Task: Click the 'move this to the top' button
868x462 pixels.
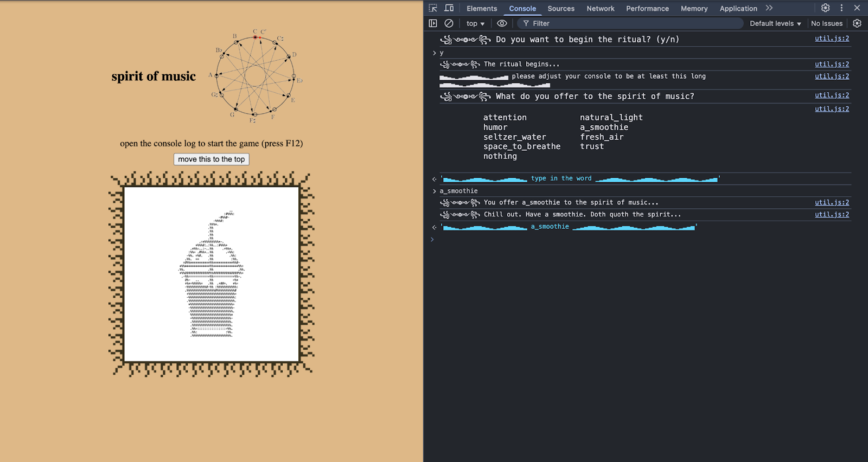Action: point(212,159)
